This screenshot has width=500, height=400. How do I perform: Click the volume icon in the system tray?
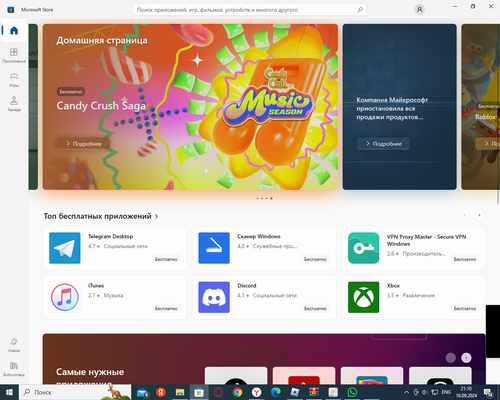[425, 392]
